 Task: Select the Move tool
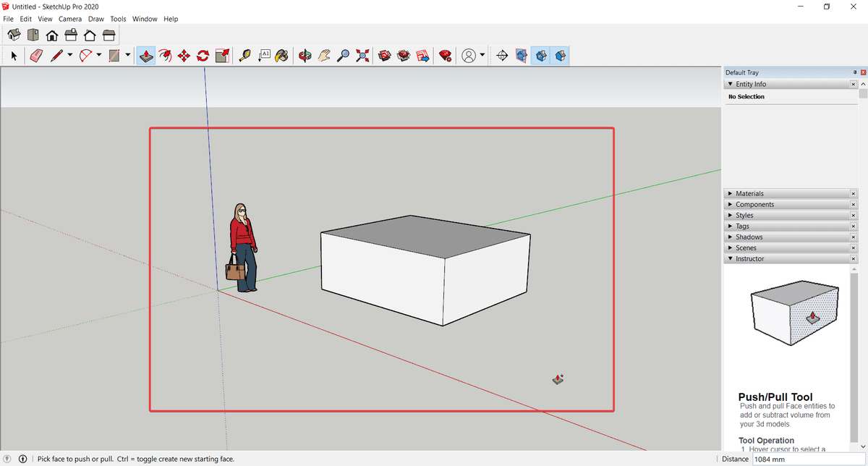pos(184,56)
